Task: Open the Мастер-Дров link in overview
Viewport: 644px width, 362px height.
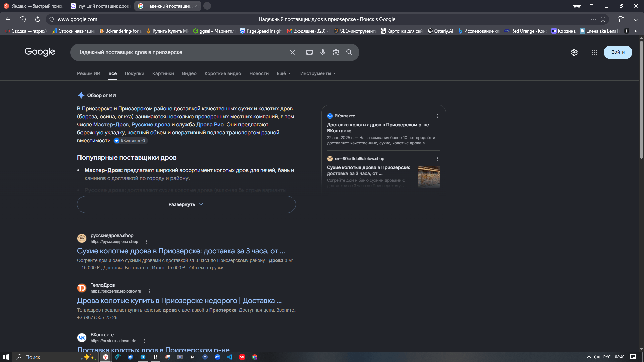Action: [111, 125]
